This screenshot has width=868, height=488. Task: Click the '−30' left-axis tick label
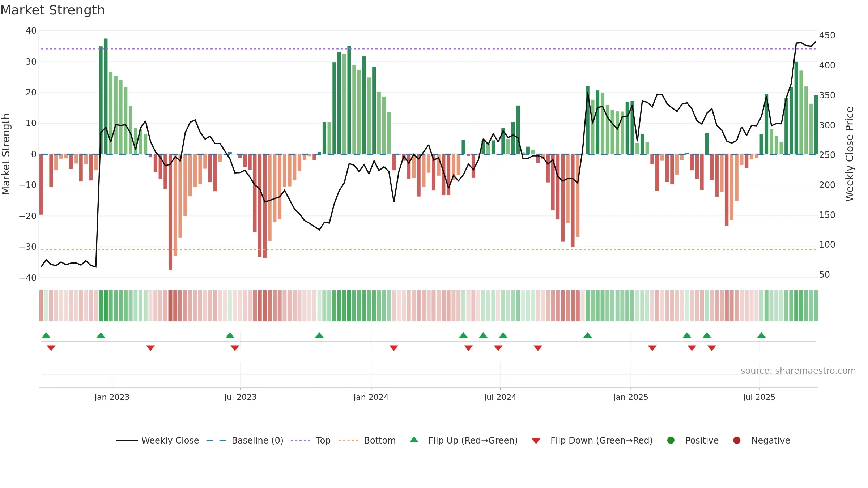pos(28,247)
